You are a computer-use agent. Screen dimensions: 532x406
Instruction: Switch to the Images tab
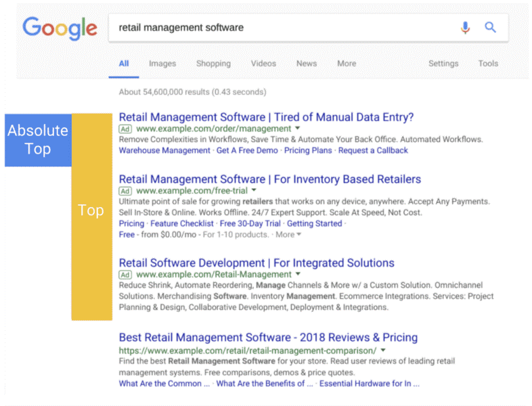pos(162,64)
